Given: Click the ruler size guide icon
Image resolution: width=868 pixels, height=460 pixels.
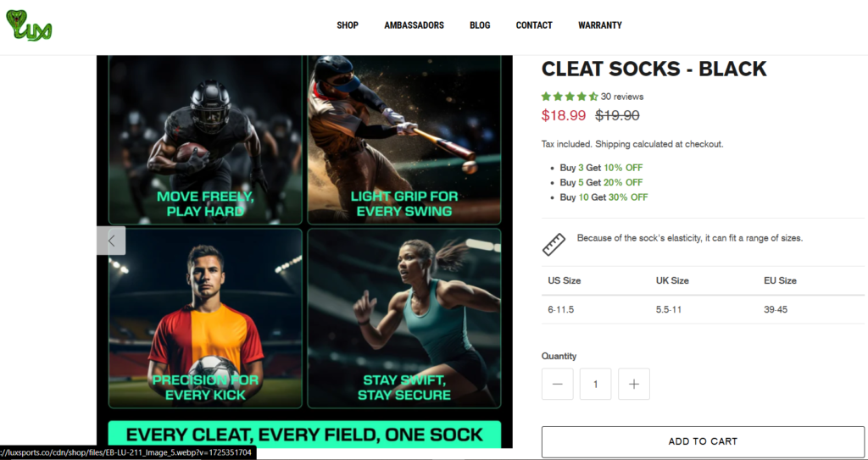Looking at the screenshot, I should pyautogui.click(x=554, y=244).
